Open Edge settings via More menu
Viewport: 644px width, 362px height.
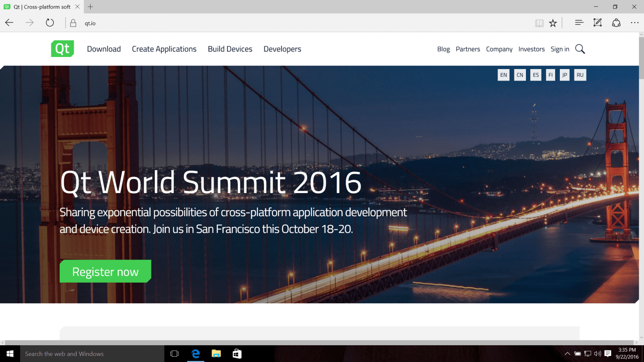click(x=635, y=23)
